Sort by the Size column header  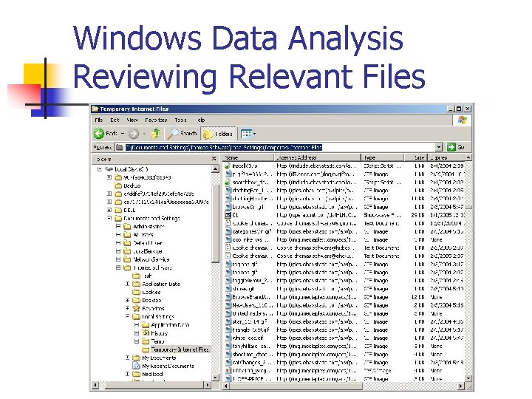pos(415,158)
